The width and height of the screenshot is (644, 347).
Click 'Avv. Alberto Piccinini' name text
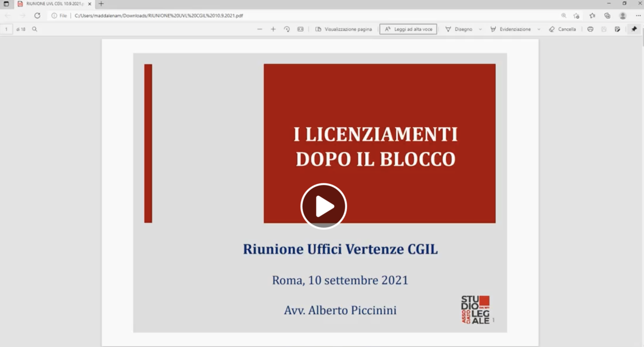(x=340, y=310)
